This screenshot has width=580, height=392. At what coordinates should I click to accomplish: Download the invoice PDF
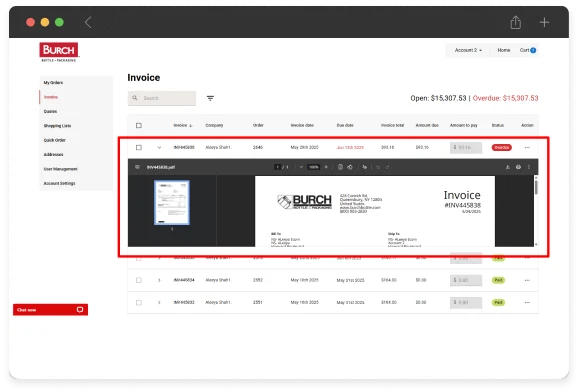[x=508, y=167]
